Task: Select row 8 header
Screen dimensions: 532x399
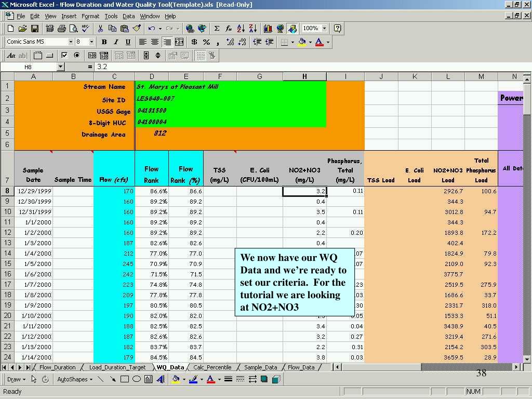Action: tap(7, 191)
